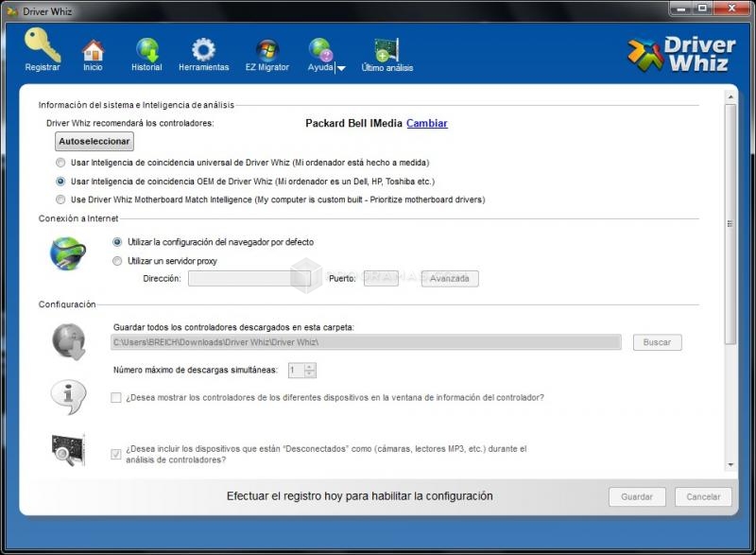The image size is (756, 555).
Task: Toggle include Desconectados devices checkbox
Action: tap(116, 454)
